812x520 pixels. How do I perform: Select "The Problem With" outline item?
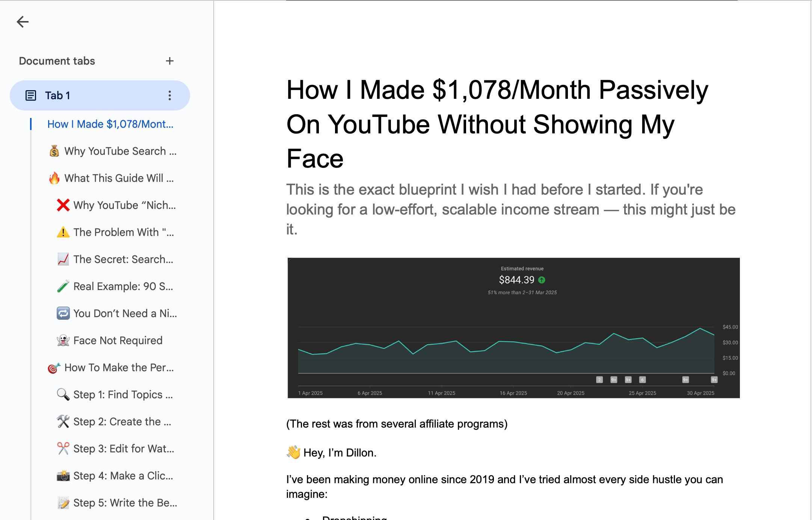124,232
